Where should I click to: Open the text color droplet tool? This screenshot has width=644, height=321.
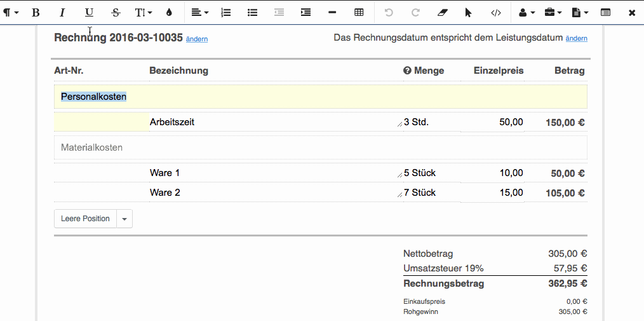point(169,13)
